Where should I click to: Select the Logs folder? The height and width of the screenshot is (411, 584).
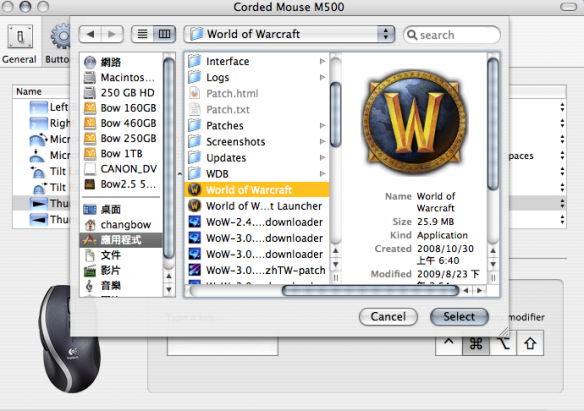pyautogui.click(x=257, y=77)
